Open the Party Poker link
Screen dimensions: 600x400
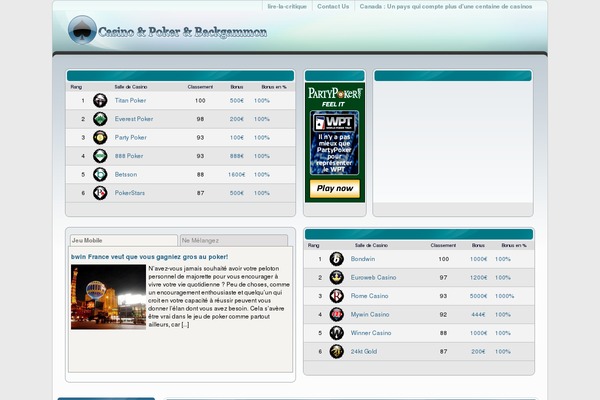(130, 137)
